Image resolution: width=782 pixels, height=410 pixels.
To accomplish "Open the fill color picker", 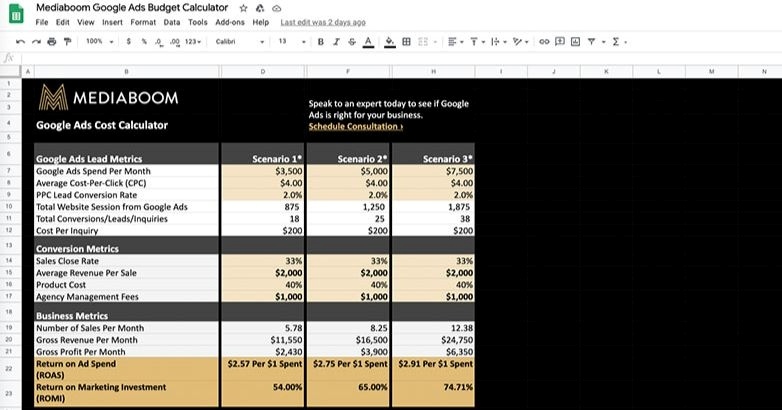I will [390, 42].
